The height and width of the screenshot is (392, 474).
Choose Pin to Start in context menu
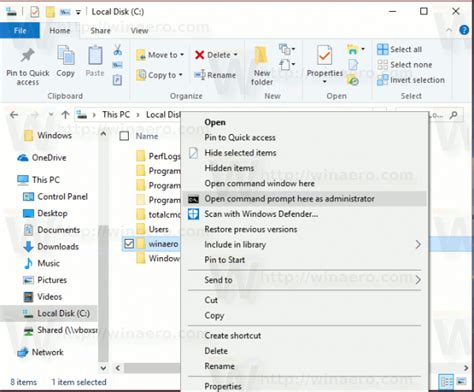coord(304,260)
